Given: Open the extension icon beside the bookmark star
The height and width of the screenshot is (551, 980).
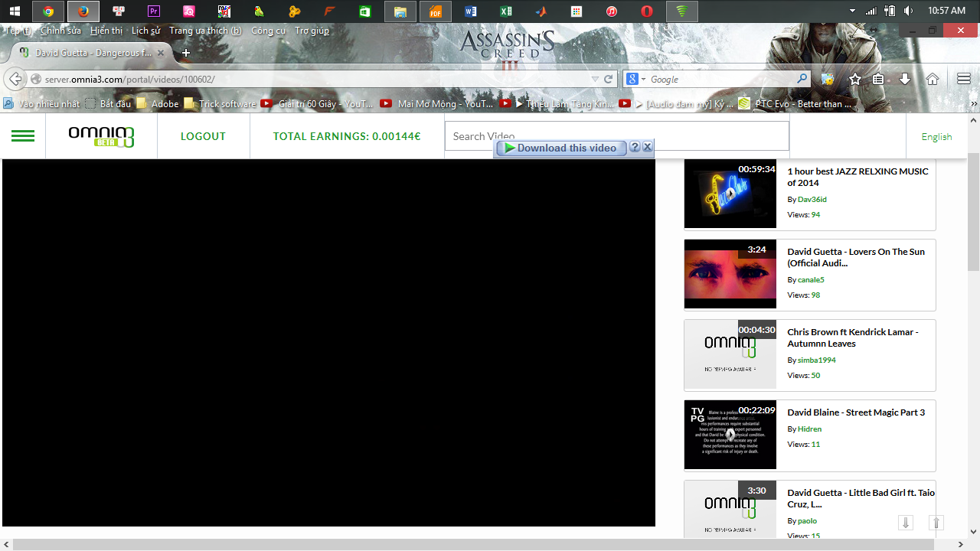Looking at the screenshot, I should (828, 79).
